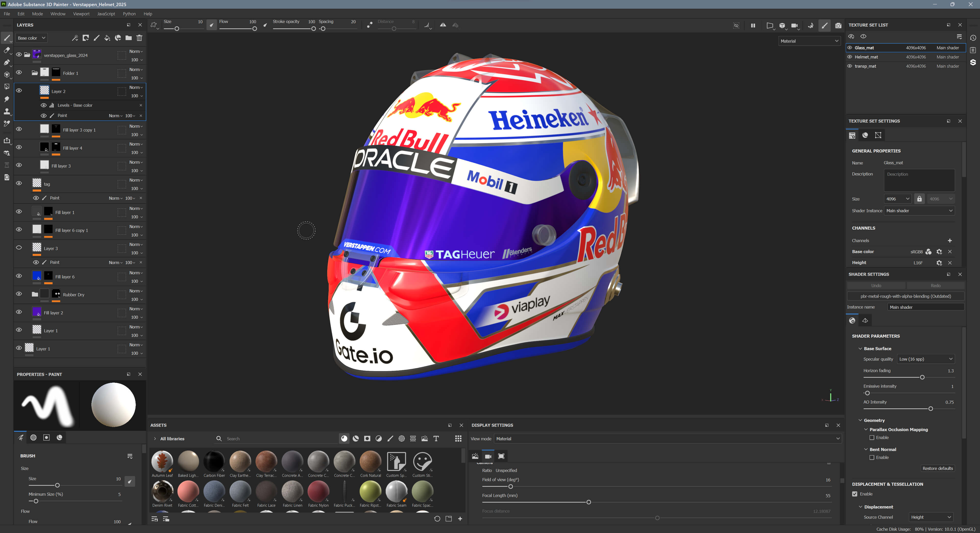Pause engine computations button
980x533 pixels.
(753, 26)
